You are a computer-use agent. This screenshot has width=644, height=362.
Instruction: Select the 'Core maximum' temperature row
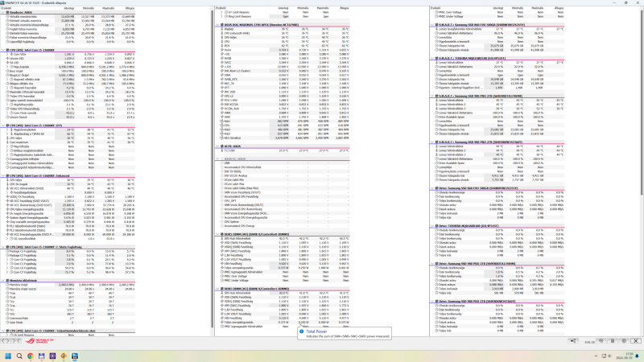(68, 142)
